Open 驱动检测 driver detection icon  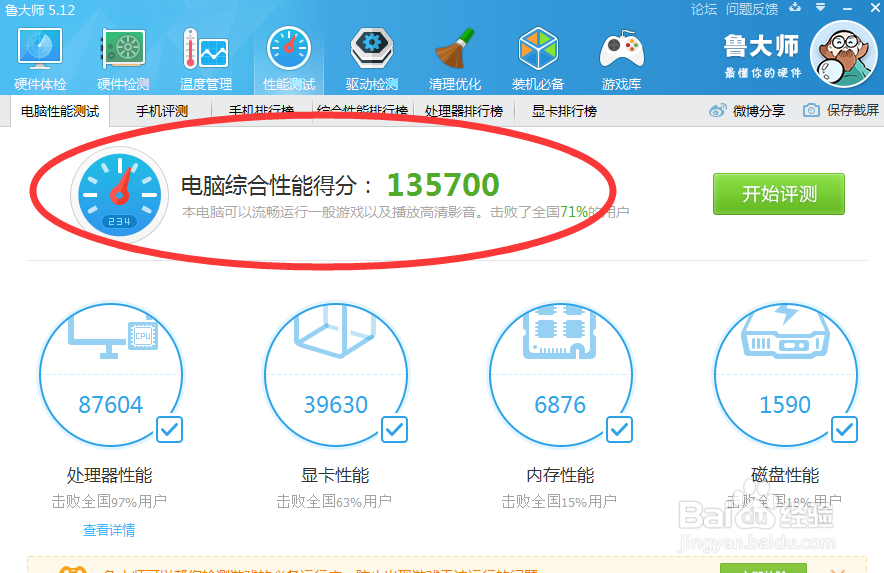[372, 49]
